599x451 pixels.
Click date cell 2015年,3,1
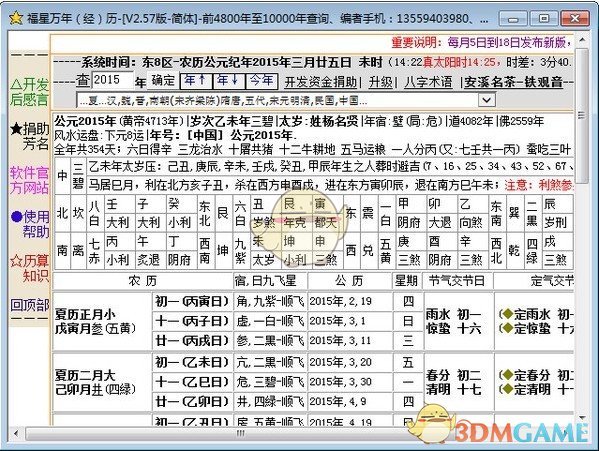tap(350, 321)
